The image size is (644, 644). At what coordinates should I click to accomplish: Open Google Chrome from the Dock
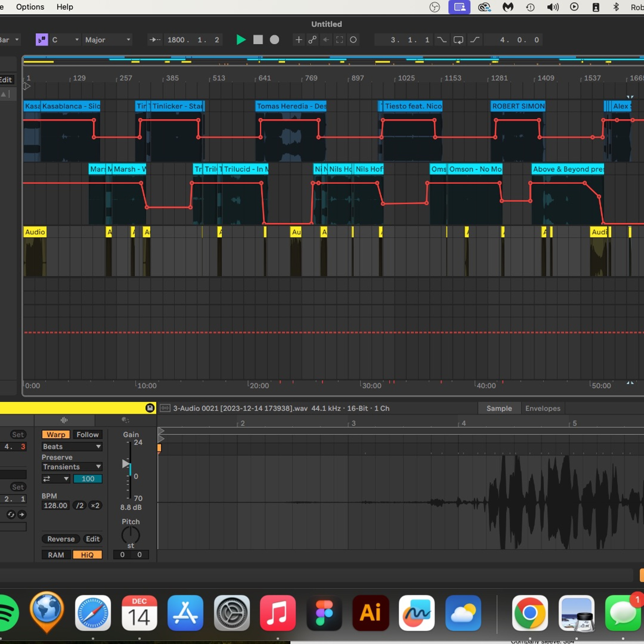pos(530,613)
